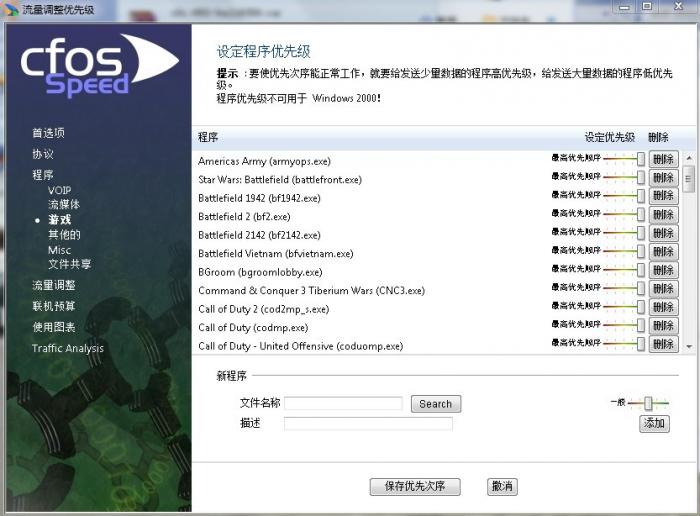Select Americas Army (armyops.exe) row text
The height and width of the screenshot is (516, 700).
(x=264, y=161)
